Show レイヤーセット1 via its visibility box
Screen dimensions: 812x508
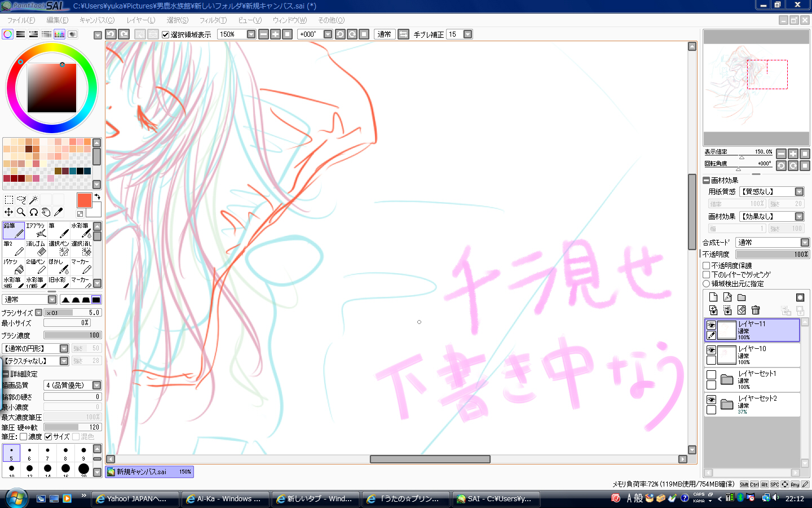[711, 375]
